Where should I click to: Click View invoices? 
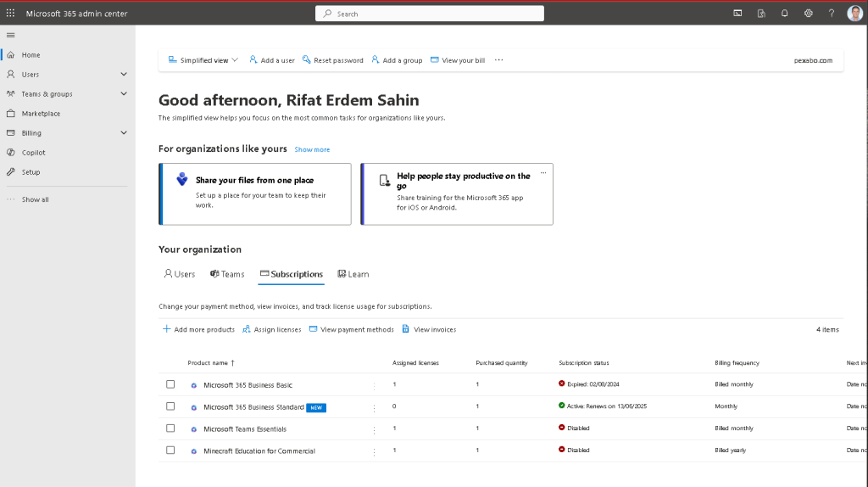pyautogui.click(x=429, y=329)
